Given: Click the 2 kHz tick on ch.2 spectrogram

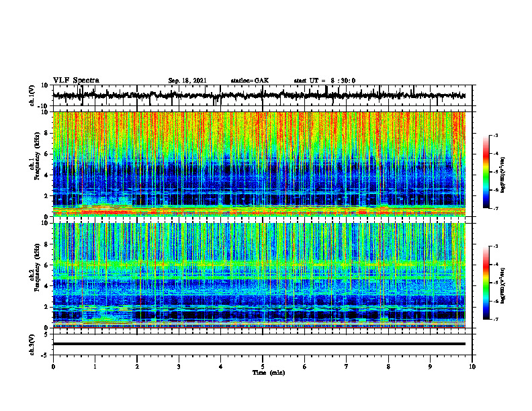Looking at the screenshot, I should pos(47,307).
